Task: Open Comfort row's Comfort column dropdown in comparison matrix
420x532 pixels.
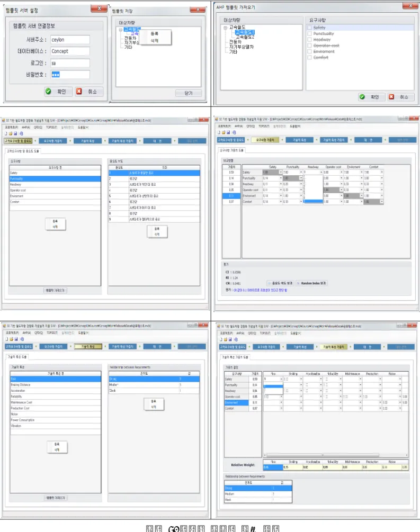Action: pos(382,202)
